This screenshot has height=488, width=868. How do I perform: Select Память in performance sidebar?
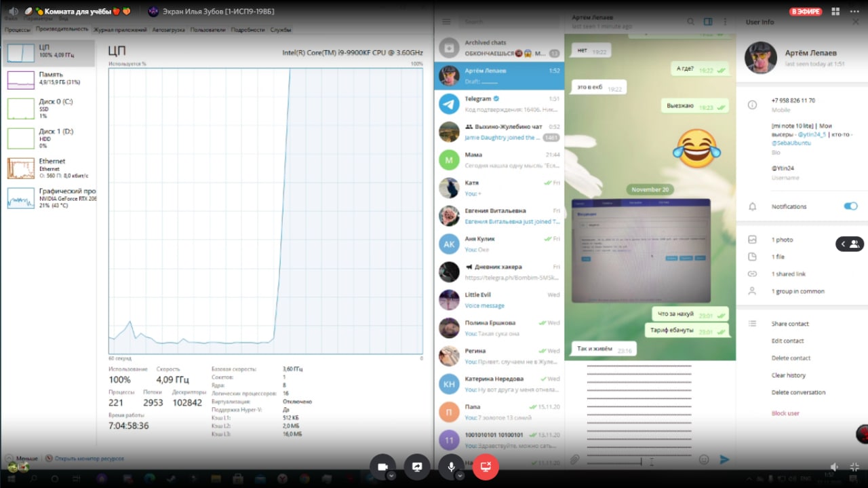click(x=49, y=79)
